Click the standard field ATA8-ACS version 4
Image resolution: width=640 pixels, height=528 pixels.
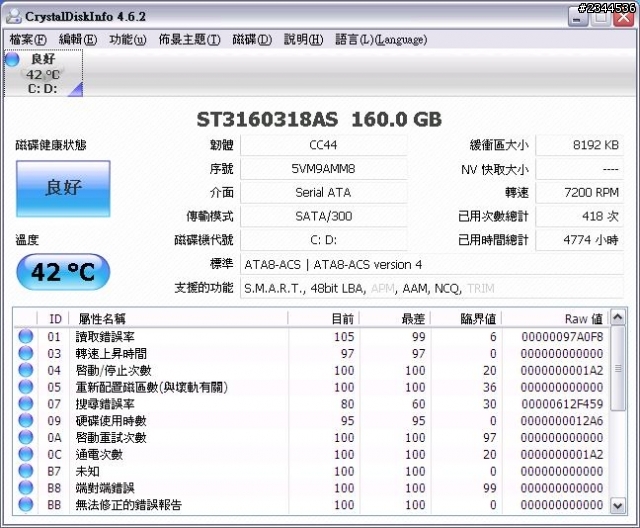pos(432,264)
